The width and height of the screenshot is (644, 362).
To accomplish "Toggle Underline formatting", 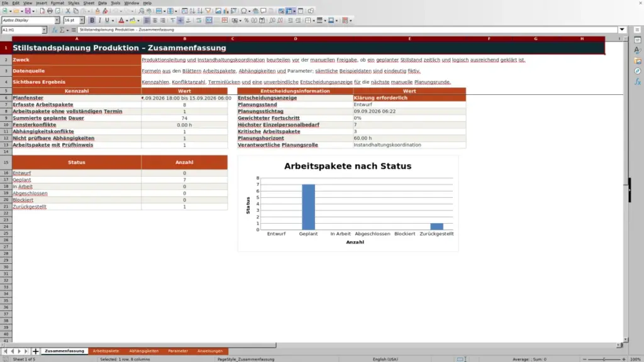I will pyautogui.click(x=107, y=20).
